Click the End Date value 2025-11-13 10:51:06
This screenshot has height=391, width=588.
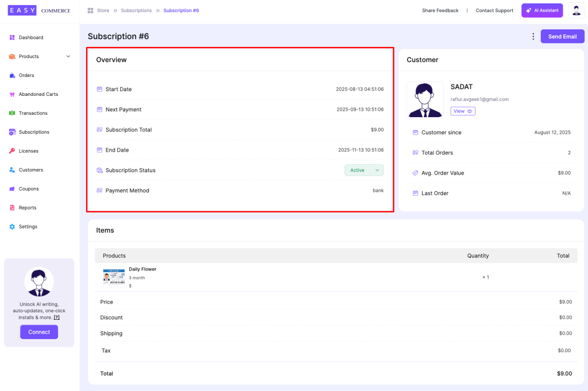361,150
